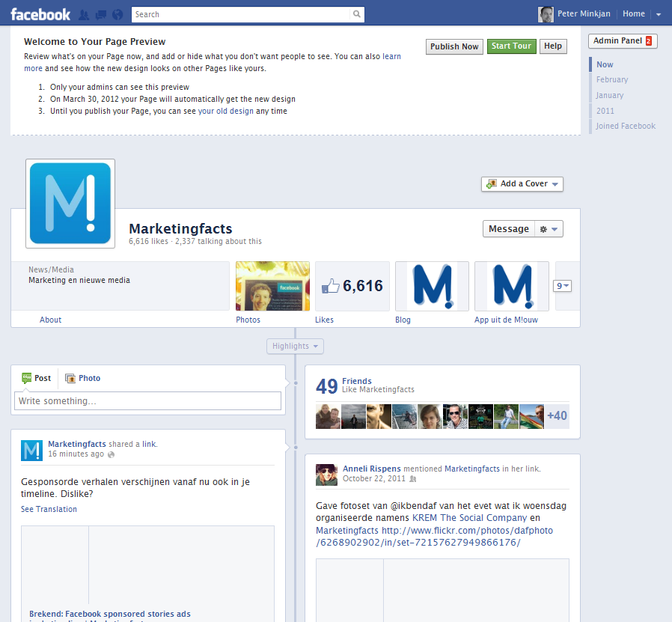Viewport: 672px width, 622px height.
Task: Open friend requests icon in top bar
Action: [85, 14]
